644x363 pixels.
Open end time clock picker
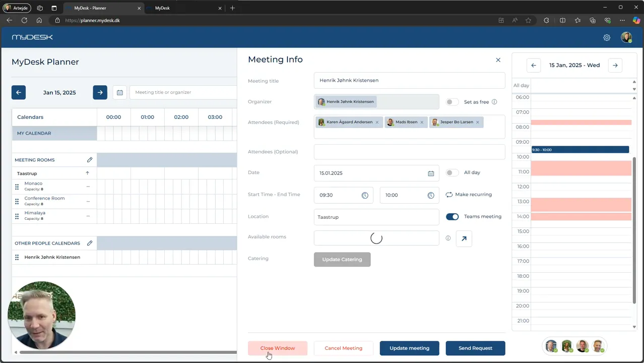431,195
